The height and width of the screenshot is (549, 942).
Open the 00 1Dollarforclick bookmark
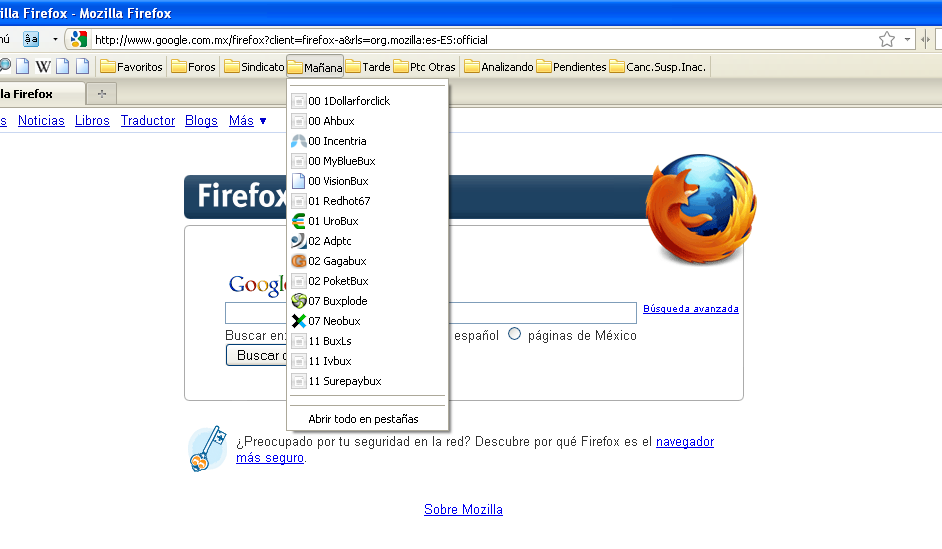[x=368, y=101]
